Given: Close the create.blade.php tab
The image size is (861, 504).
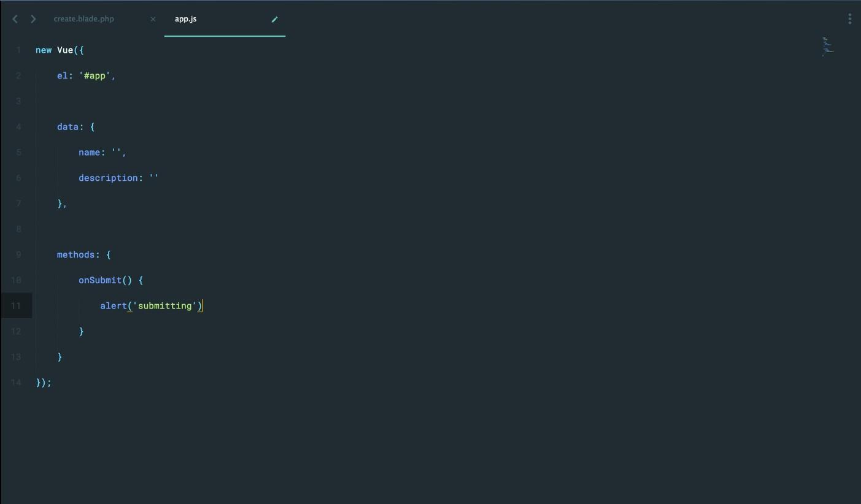Looking at the screenshot, I should (153, 19).
